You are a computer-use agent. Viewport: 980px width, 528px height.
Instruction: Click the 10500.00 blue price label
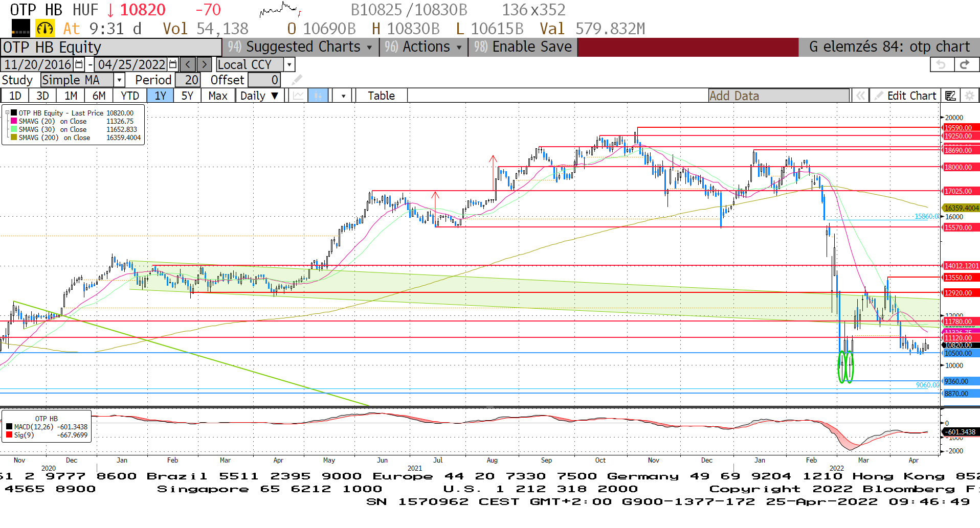click(x=961, y=353)
